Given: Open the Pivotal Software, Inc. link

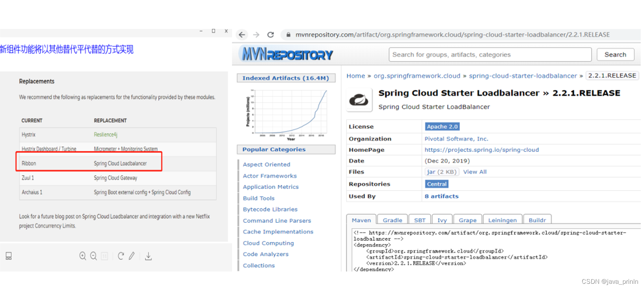Looking at the screenshot, I should (x=457, y=139).
